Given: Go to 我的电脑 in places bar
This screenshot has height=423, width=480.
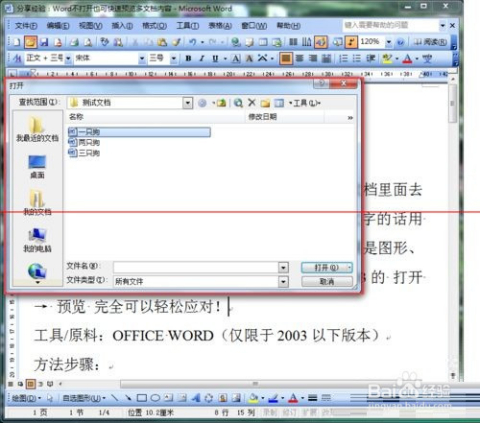Looking at the screenshot, I should click(x=37, y=240).
